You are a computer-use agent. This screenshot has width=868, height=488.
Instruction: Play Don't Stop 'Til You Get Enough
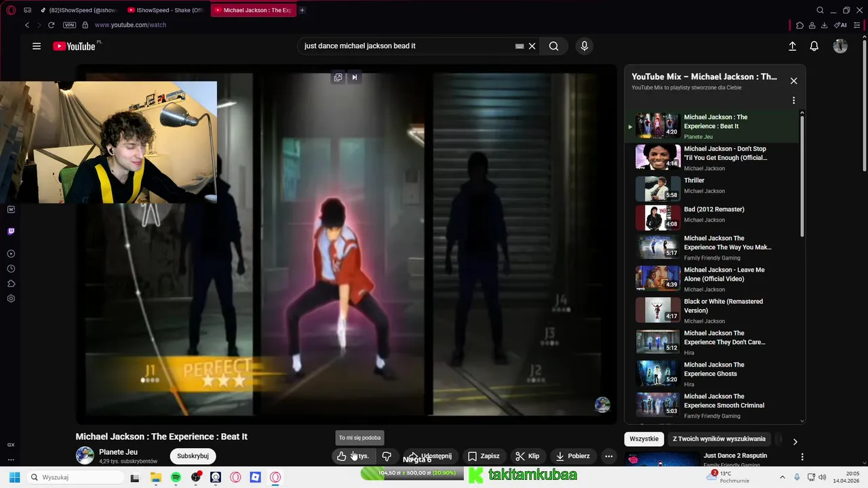[712, 158]
